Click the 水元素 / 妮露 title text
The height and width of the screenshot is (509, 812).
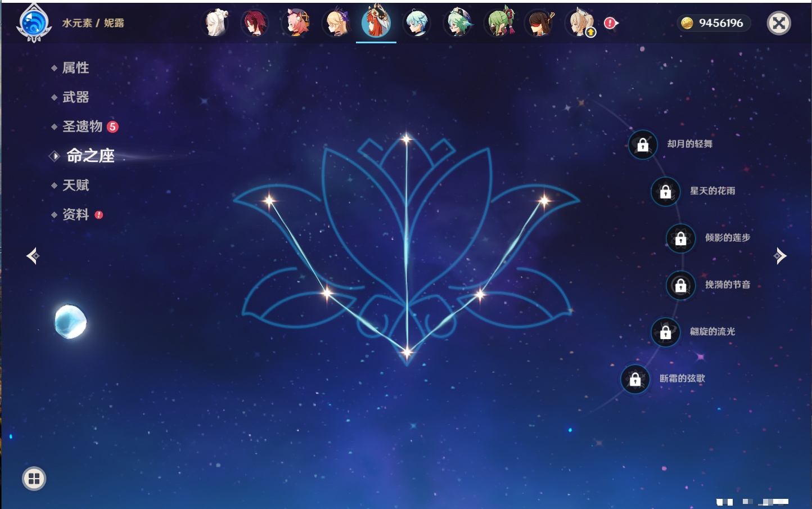click(93, 23)
